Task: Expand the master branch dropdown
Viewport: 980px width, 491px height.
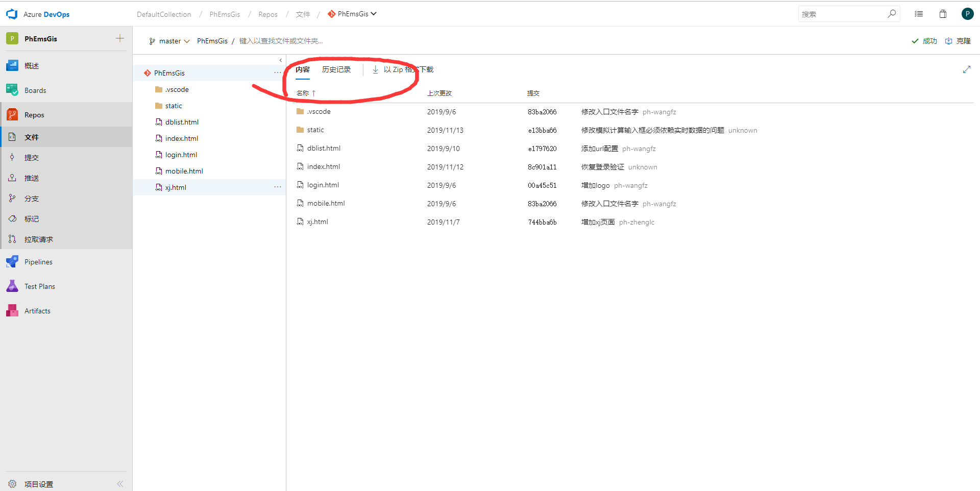Action: pos(169,41)
